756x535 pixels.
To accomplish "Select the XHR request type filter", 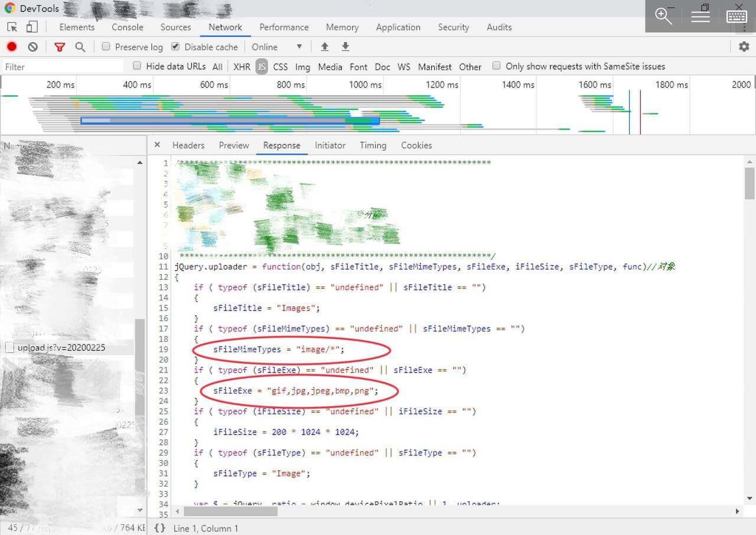I will (x=242, y=67).
